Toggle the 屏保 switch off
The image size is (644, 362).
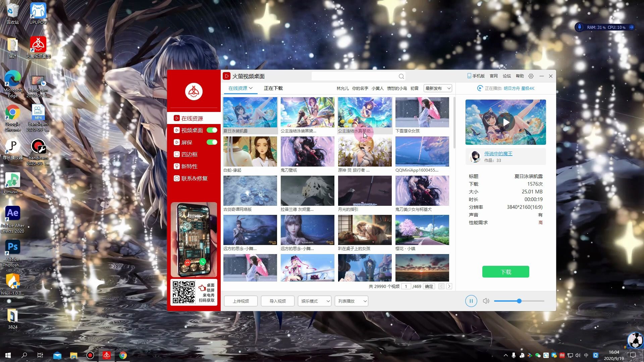[x=212, y=142]
